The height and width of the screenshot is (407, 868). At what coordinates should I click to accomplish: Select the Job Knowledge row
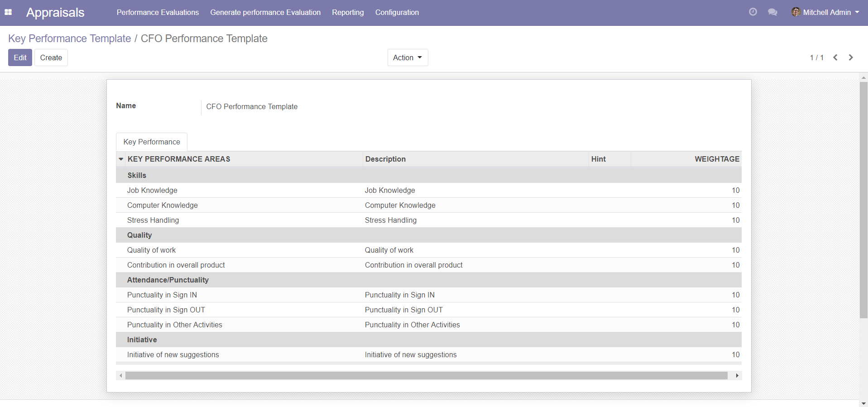[152, 190]
